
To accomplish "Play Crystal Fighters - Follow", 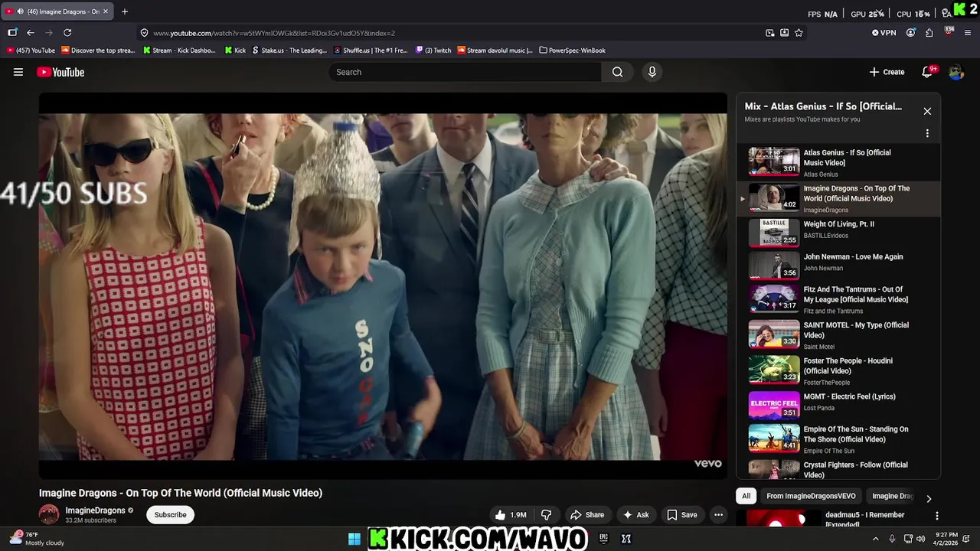I will click(x=838, y=468).
